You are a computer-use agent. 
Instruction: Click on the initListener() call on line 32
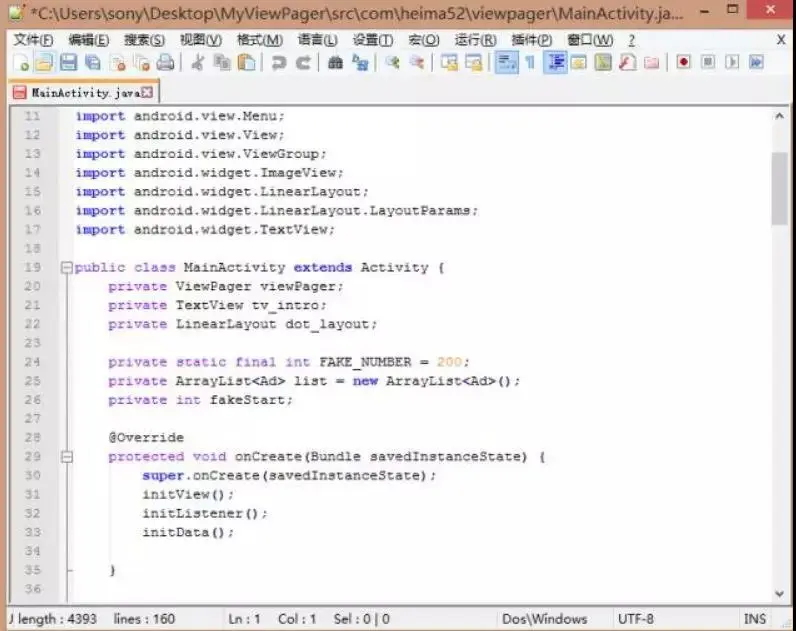[205, 513]
